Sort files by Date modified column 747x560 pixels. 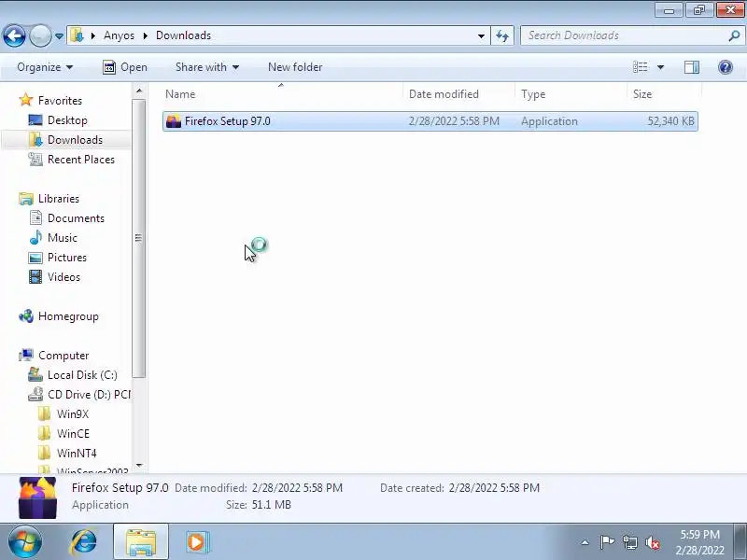click(x=458, y=94)
